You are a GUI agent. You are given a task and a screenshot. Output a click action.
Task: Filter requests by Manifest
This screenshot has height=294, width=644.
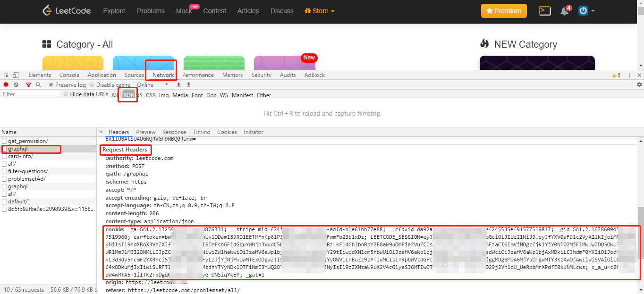click(242, 95)
